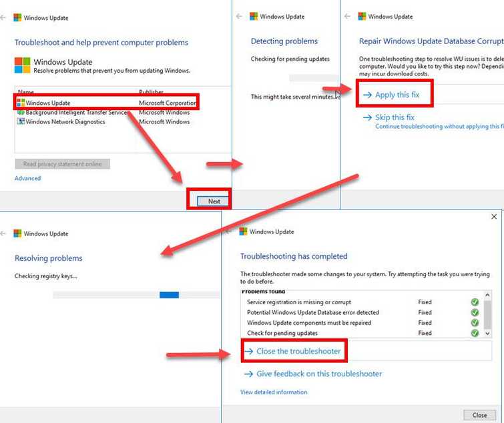The image size is (504, 423).
Task: Click 'Check for pending updates' row text in results
Action: pyautogui.click(x=282, y=333)
